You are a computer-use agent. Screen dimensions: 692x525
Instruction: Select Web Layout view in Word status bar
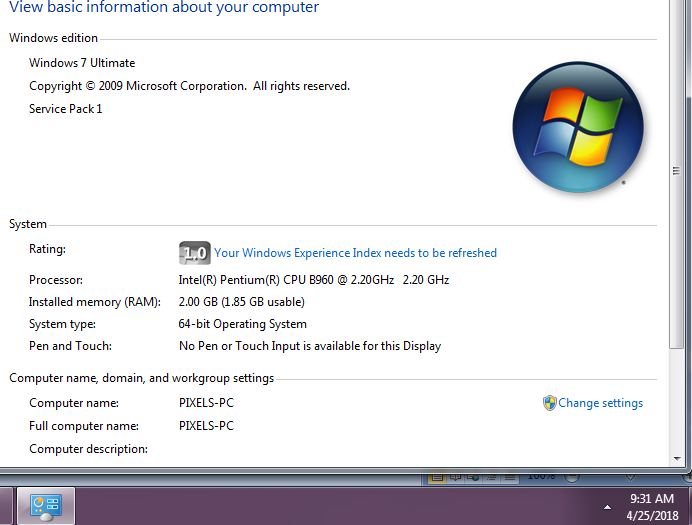click(473, 477)
